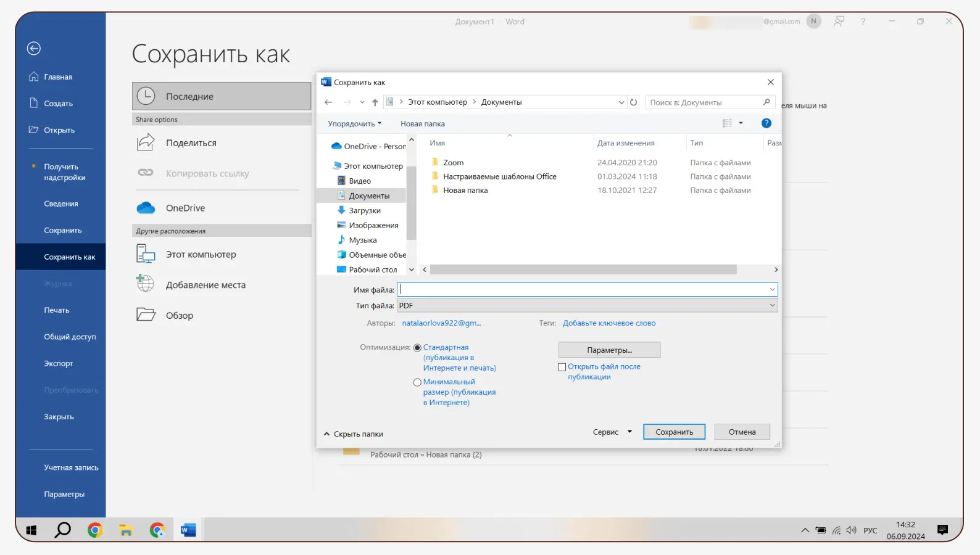This screenshot has height=555, width=980.
Task: Open the Тип файла PDF dropdown
Action: pos(587,306)
